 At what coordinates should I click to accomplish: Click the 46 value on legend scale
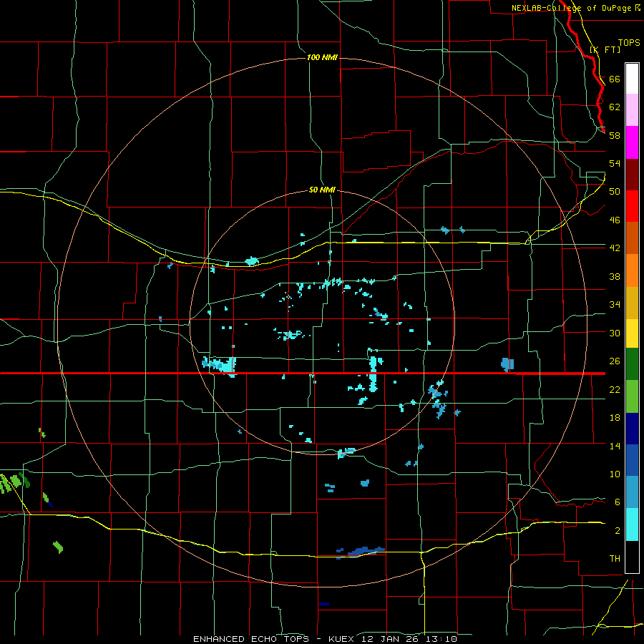[x=615, y=220]
